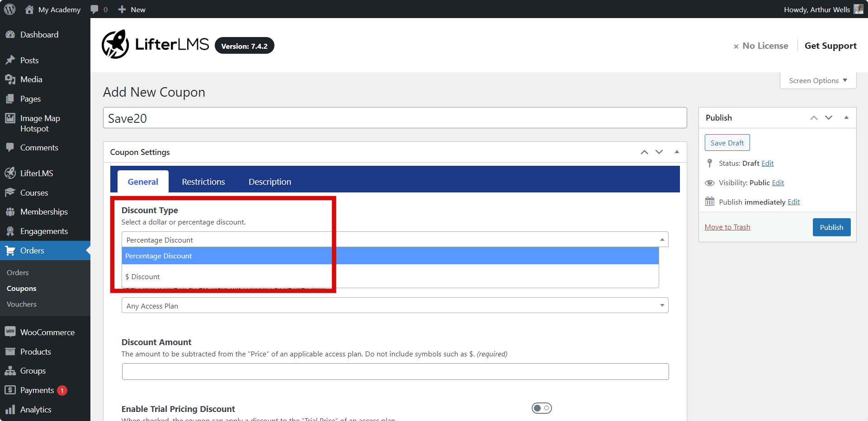Click the status pin icon in Publish box
The width and height of the screenshot is (868, 421).
coord(710,164)
